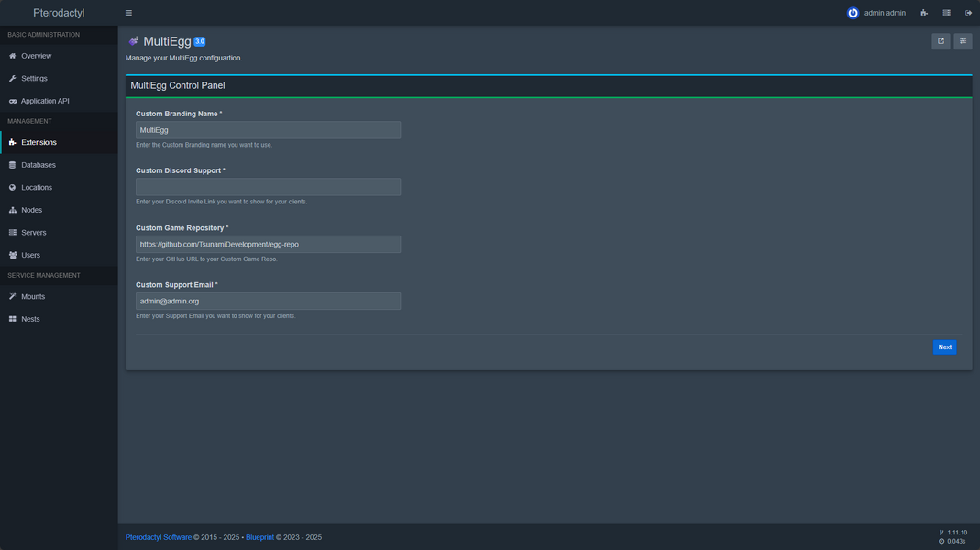Open Mounts under Service Management
980x550 pixels.
pos(59,296)
